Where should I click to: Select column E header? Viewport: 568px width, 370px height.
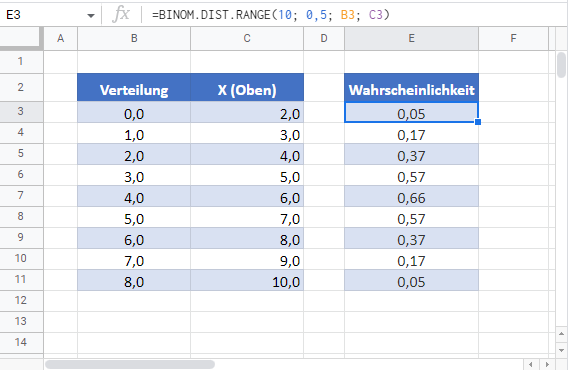pos(412,38)
